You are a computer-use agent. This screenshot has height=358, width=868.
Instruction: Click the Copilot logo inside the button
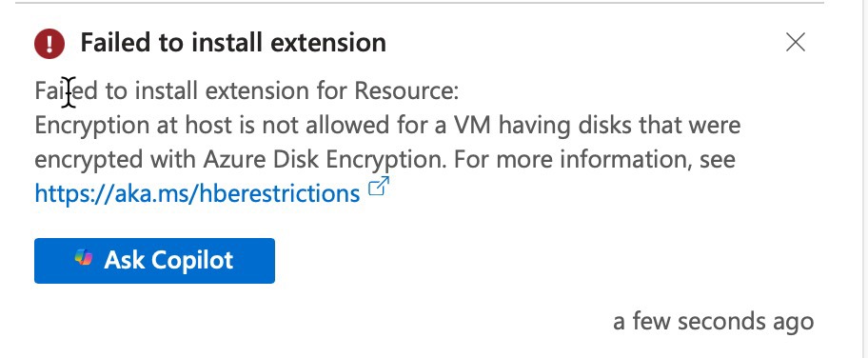click(x=84, y=258)
